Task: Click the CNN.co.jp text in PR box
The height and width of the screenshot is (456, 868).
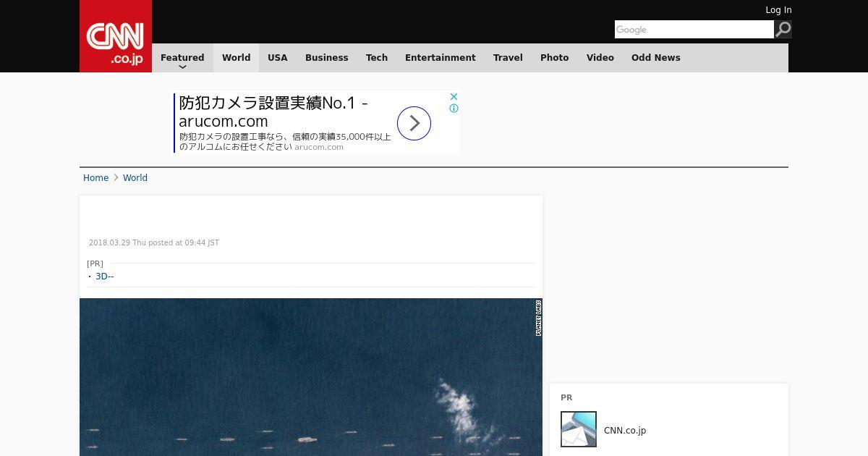Action: click(x=625, y=431)
